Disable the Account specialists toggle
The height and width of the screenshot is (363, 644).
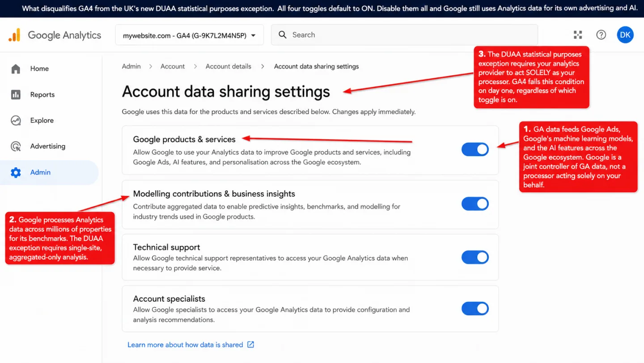475,308
